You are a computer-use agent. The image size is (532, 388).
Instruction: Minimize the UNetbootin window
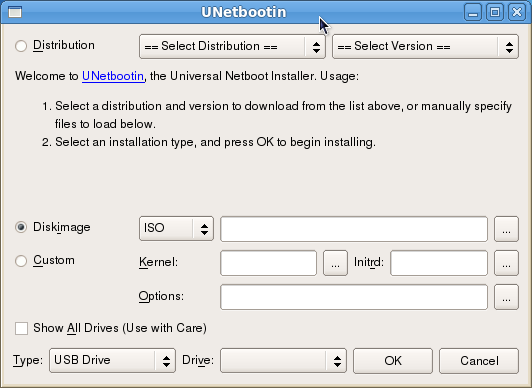pyautogui.click(x=473, y=12)
